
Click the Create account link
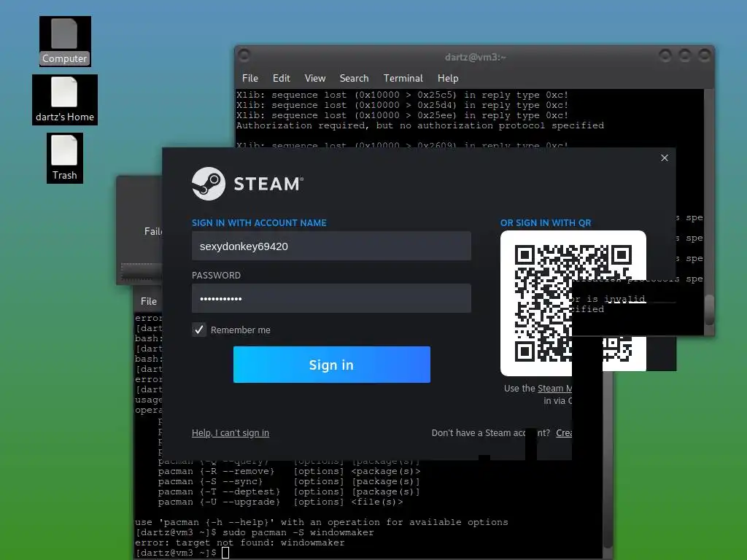(x=564, y=433)
